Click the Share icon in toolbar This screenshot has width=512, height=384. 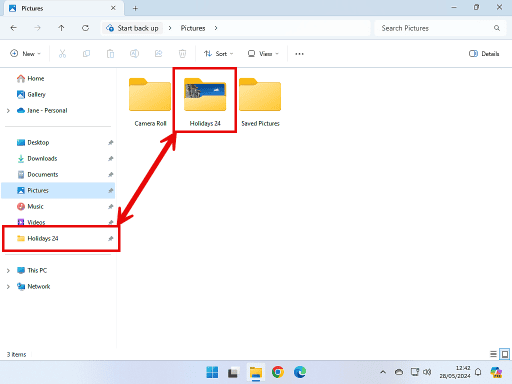tap(158, 54)
